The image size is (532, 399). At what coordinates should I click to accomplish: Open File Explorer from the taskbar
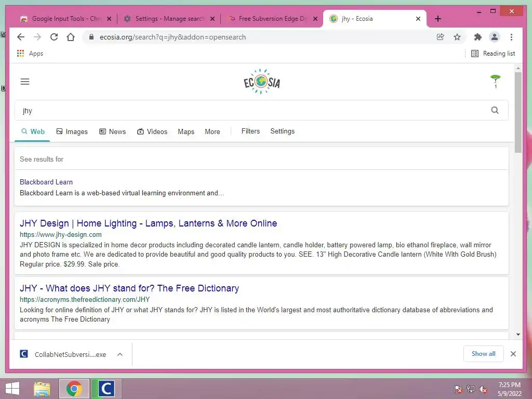coord(42,389)
